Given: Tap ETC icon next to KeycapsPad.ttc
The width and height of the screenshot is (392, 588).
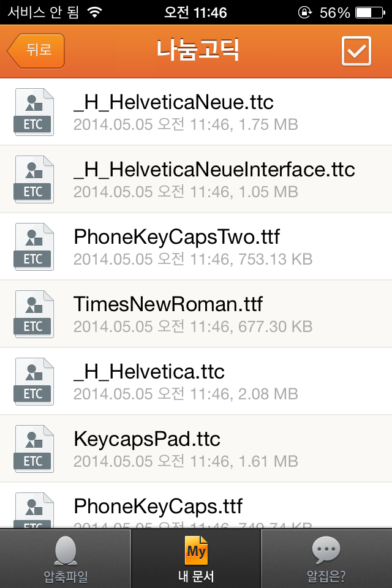Looking at the screenshot, I should [x=34, y=449].
